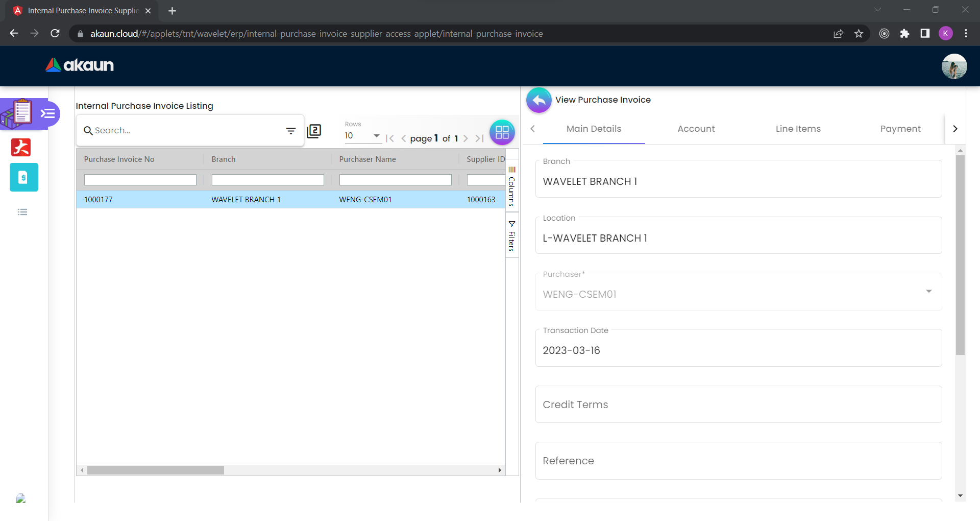The height and width of the screenshot is (521, 980).
Task: Click the blue back arrow button
Action: coord(538,100)
